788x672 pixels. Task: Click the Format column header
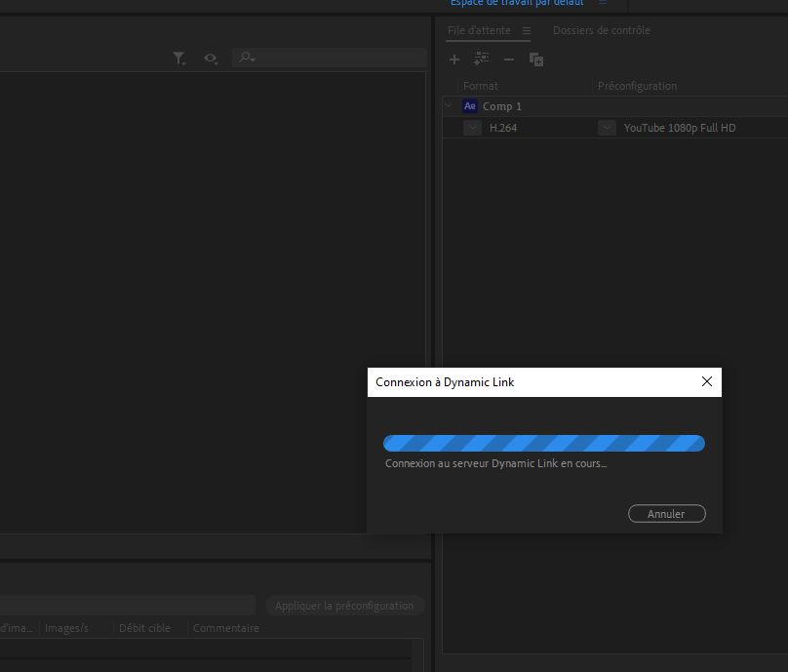481,86
